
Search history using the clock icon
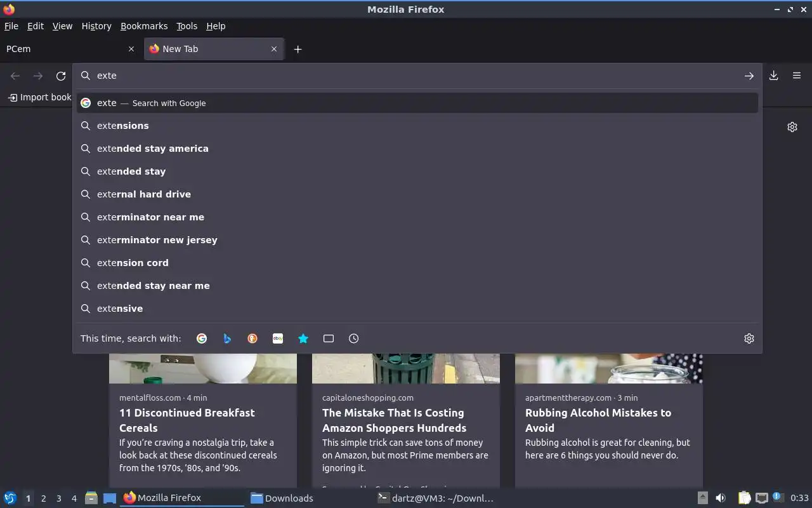(354, 338)
